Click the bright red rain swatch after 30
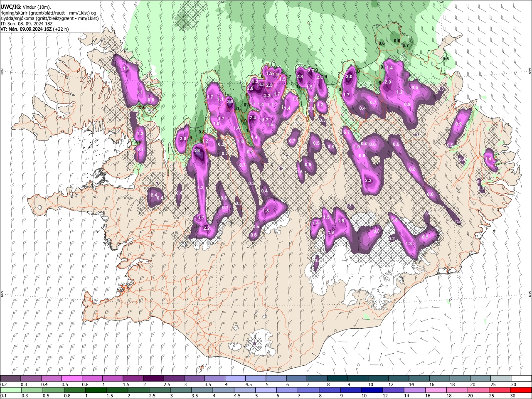This screenshot has width=532, height=399. coord(521,390)
